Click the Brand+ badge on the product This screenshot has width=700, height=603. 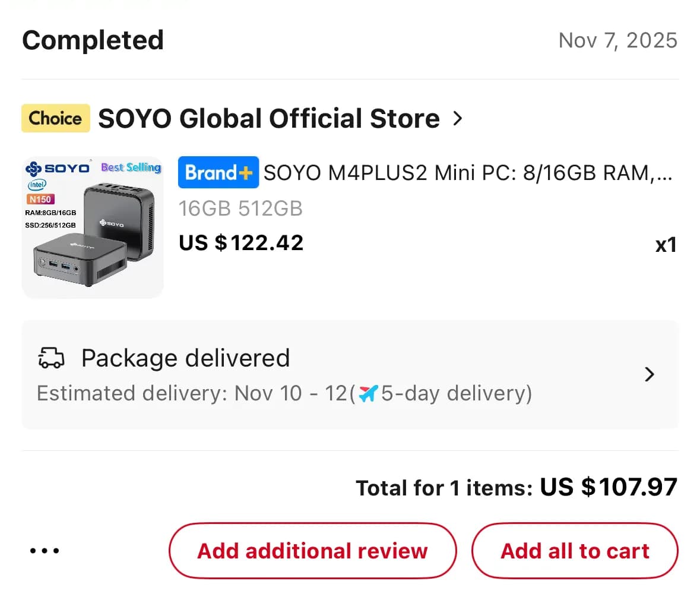click(218, 172)
